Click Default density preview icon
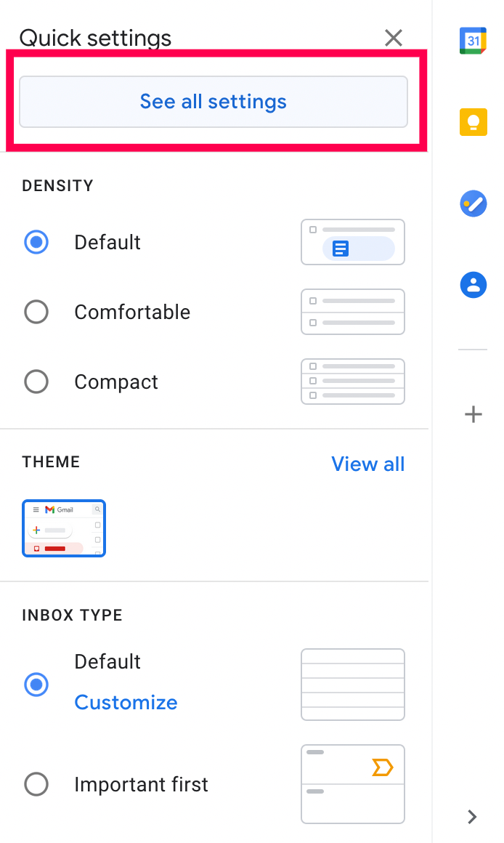The height and width of the screenshot is (843, 504). [353, 242]
